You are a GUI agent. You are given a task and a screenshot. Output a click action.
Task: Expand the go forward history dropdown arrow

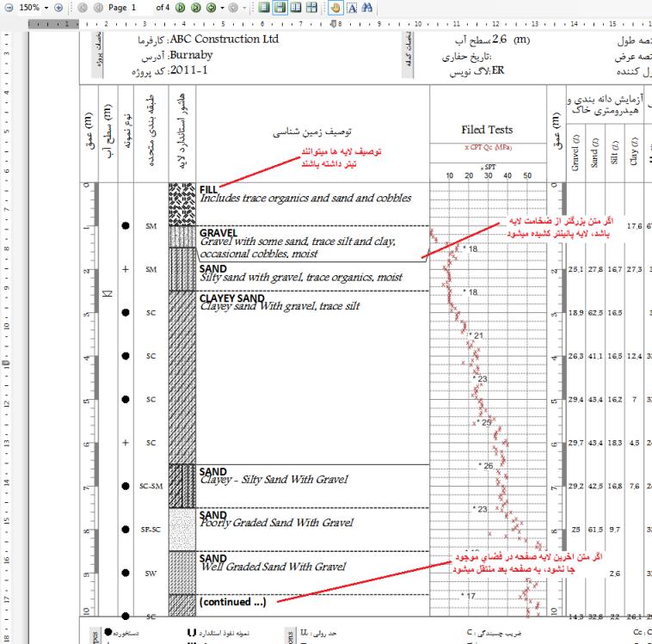[x=221, y=7]
